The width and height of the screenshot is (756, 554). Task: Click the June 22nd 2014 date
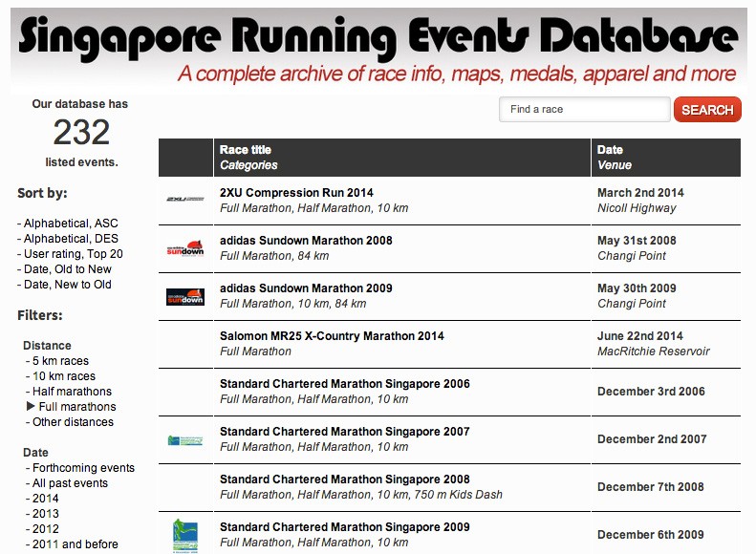(x=640, y=336)
